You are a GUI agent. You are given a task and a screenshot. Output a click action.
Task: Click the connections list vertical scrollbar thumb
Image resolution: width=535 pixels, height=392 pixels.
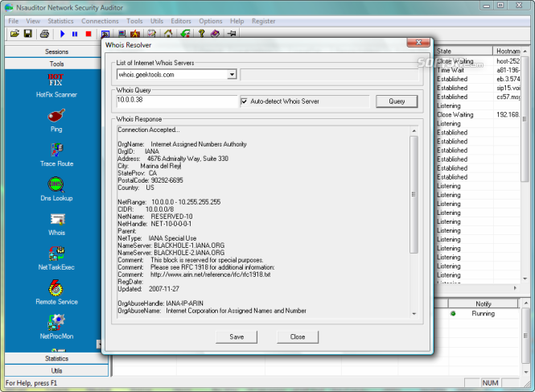point(525,119)
